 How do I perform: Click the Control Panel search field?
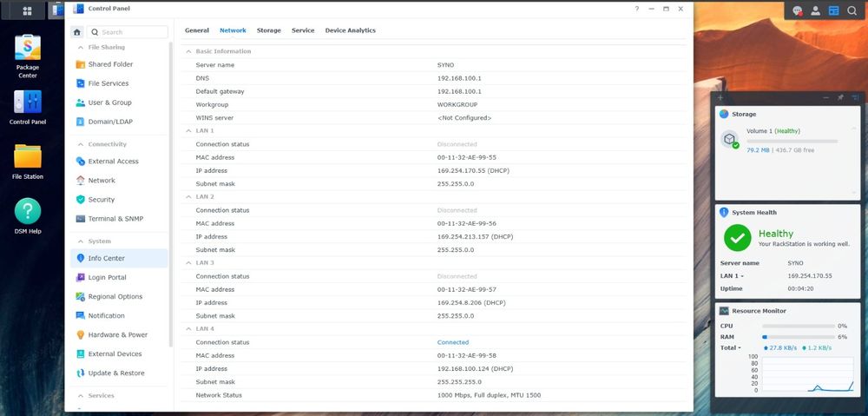[x=128, y=32]
